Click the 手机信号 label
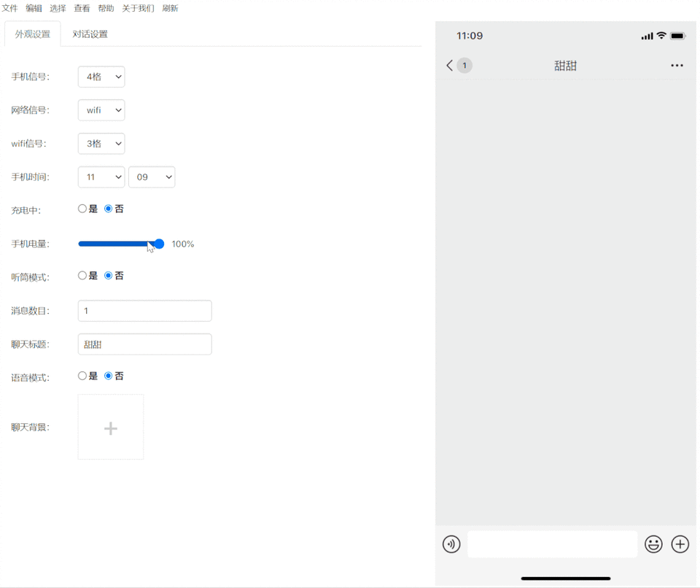The width and height of the screenshot is (700, 588). pos(31,77)
